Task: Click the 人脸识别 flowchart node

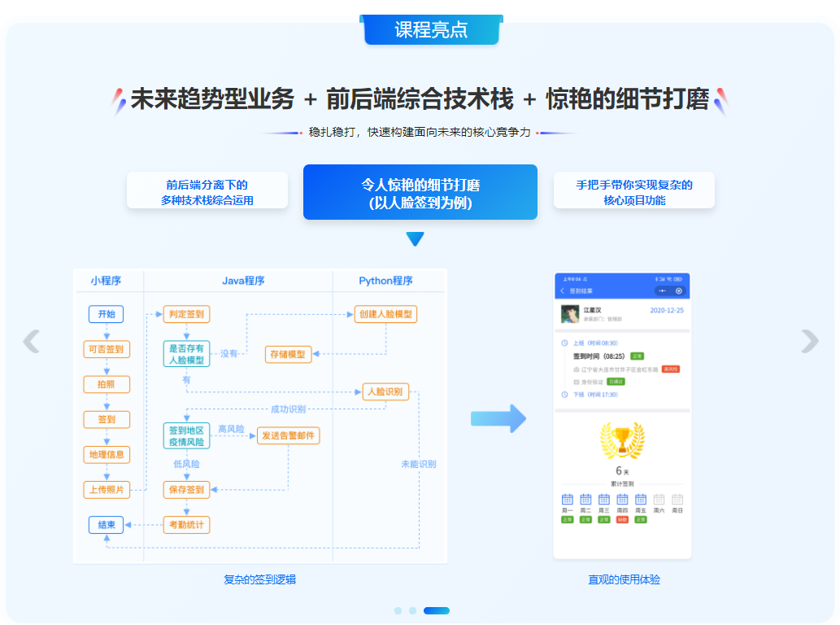Action: [384, 391]
